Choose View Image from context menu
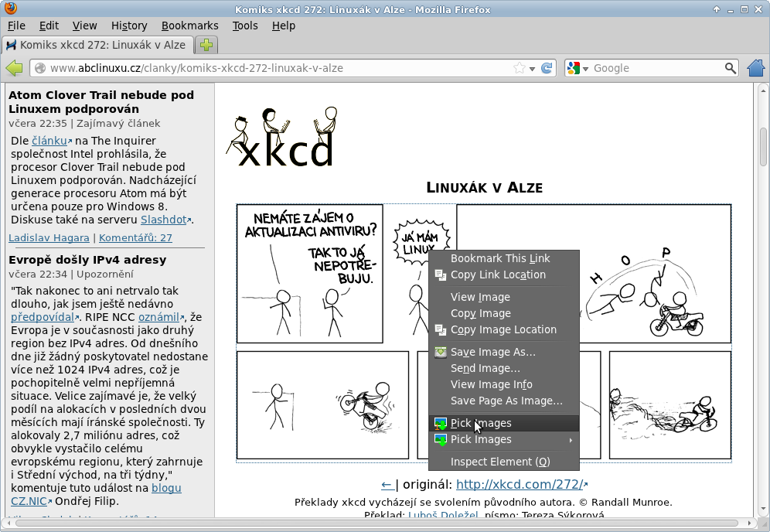The width and height of the screenshot is (770, 532). [x=504, y=297]
